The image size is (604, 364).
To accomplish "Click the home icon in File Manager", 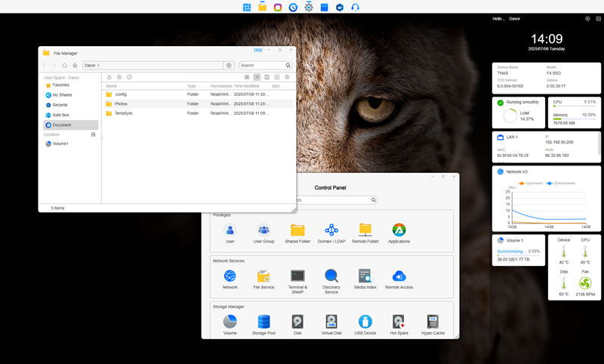I will click(75, 66).
